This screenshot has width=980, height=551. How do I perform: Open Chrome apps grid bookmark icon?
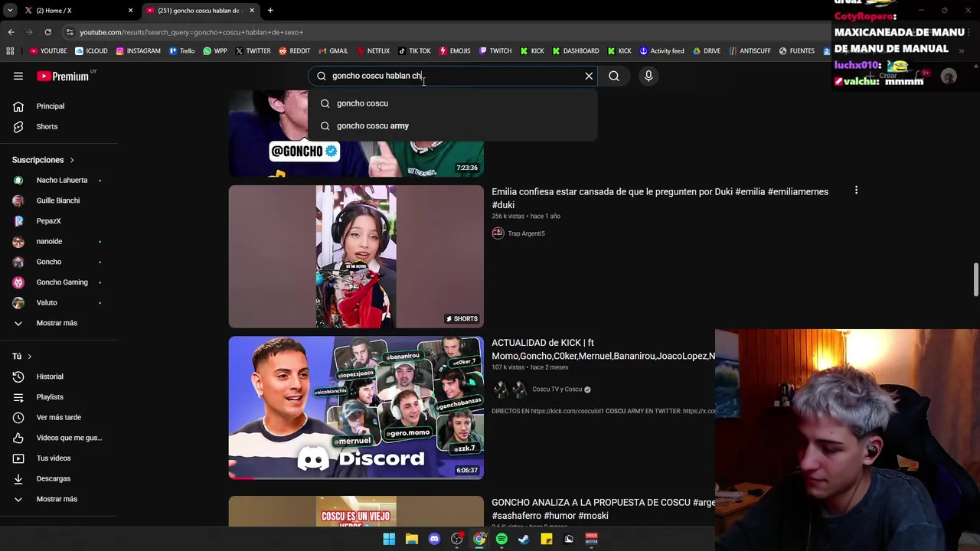[x=10, y=51]
